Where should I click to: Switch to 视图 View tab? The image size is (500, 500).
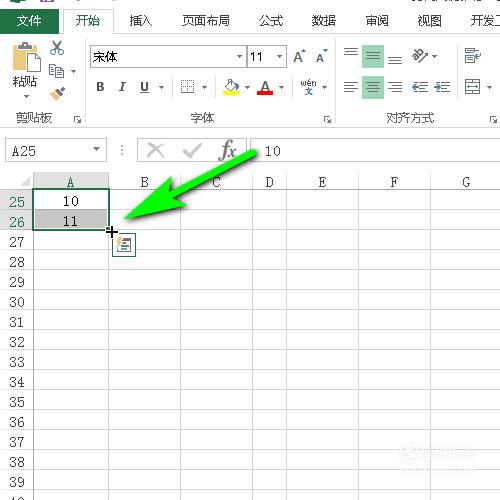pos(429,21)
